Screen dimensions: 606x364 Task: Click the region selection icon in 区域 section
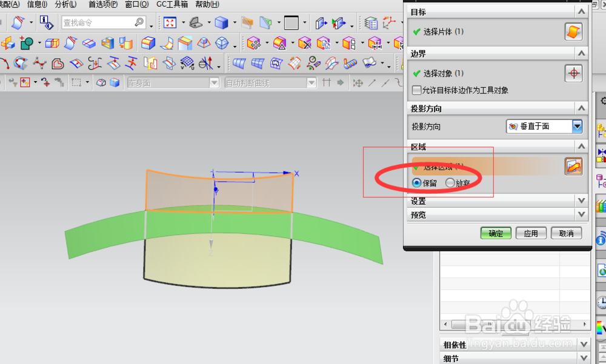click(573, 167)
